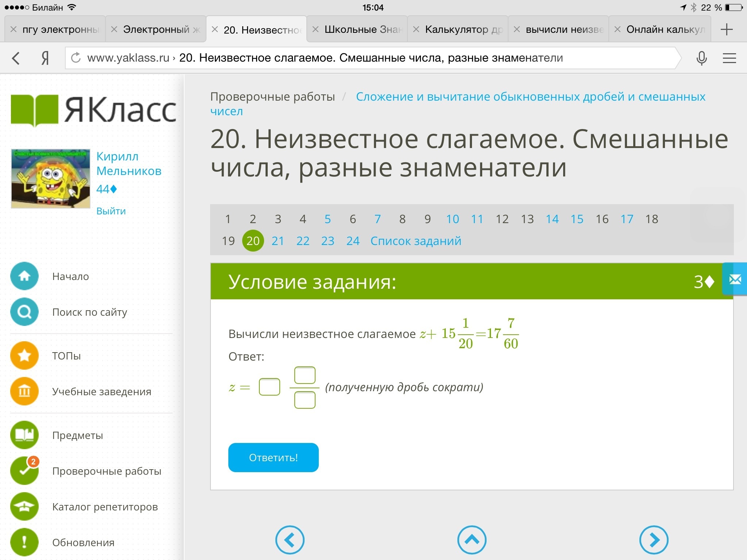The image size is (747, 560).
Task: Click the whole number answer field
Action: point(269,387)
